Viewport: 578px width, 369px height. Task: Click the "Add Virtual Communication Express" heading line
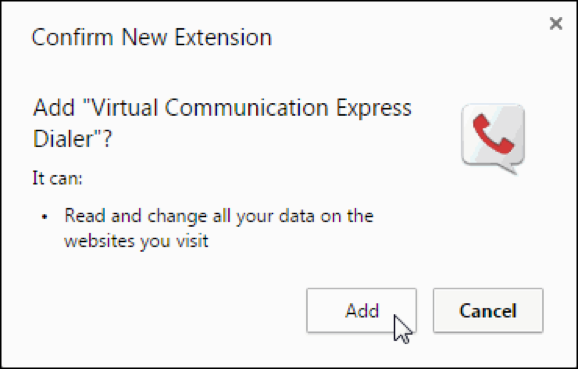coord(222,108)
